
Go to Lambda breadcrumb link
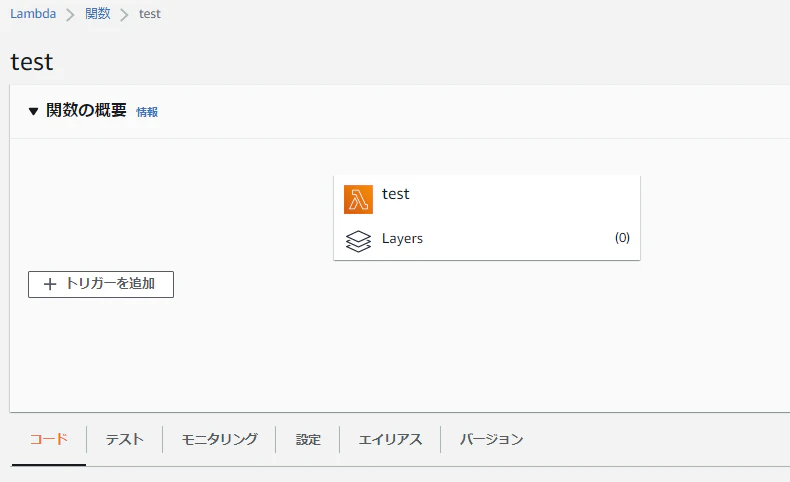click(x=33, y=14)
